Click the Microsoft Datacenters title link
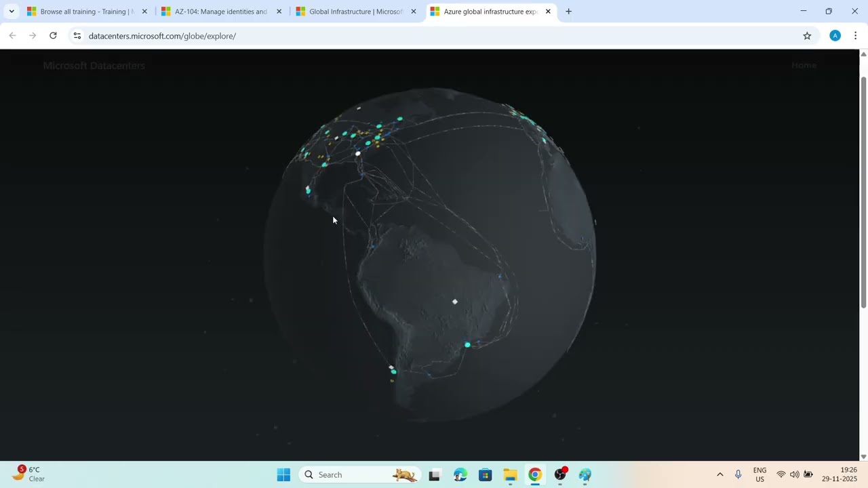The width and height of the screenshot is (868, 488). 94,66
